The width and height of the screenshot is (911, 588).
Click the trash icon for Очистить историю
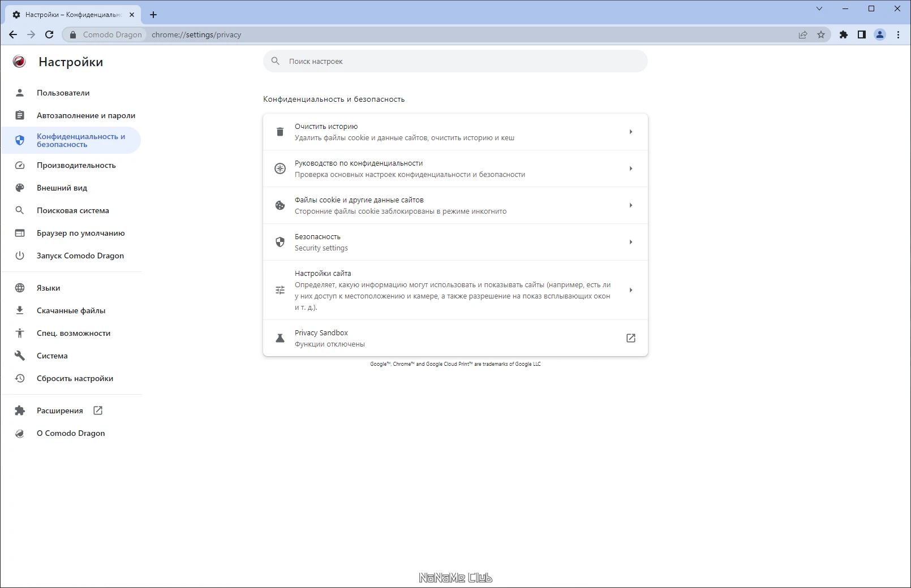(280, 132)
